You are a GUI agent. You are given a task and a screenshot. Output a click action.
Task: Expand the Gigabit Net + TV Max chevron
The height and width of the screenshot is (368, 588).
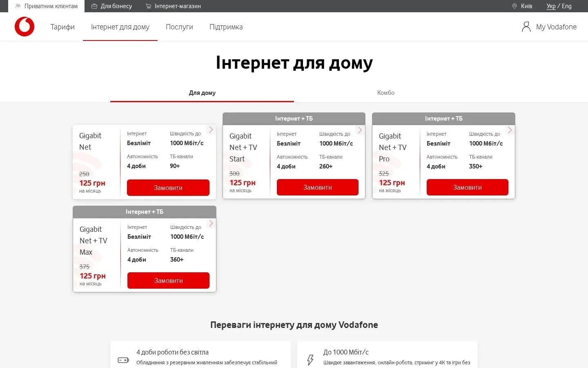tap(211, 223)
